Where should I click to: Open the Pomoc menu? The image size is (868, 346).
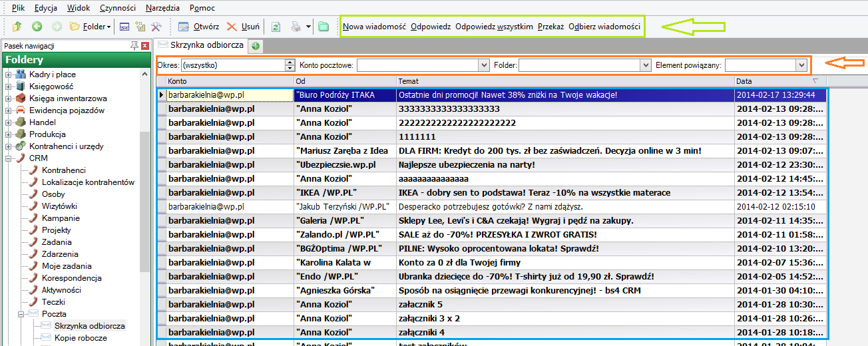202,8
